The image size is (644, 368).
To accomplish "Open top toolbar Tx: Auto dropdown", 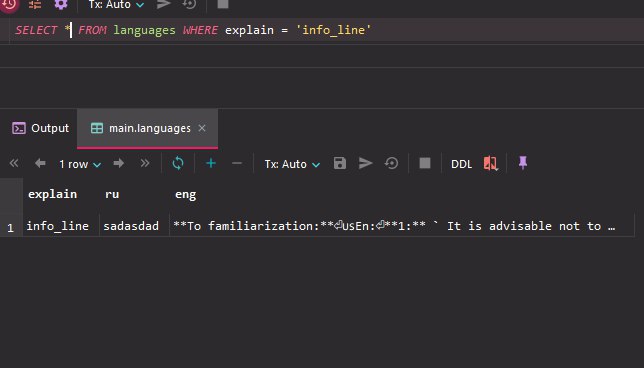I will tap(116, 5).
